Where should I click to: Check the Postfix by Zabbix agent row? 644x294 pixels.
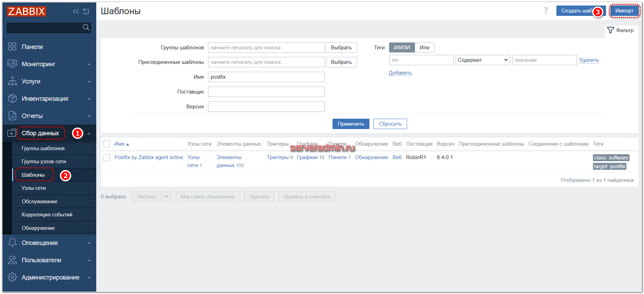[107, 157]
